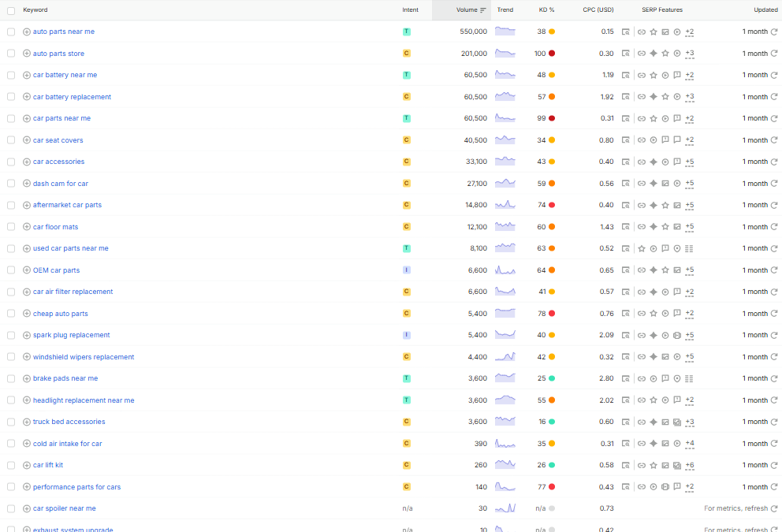Show +3 more features for truck bed accessories
The height and width of the screenshot is (532, 782).
689,422
